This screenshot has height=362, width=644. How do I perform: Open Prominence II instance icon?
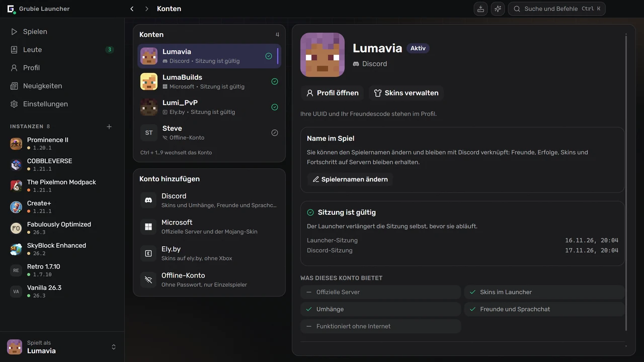[16, 144]
